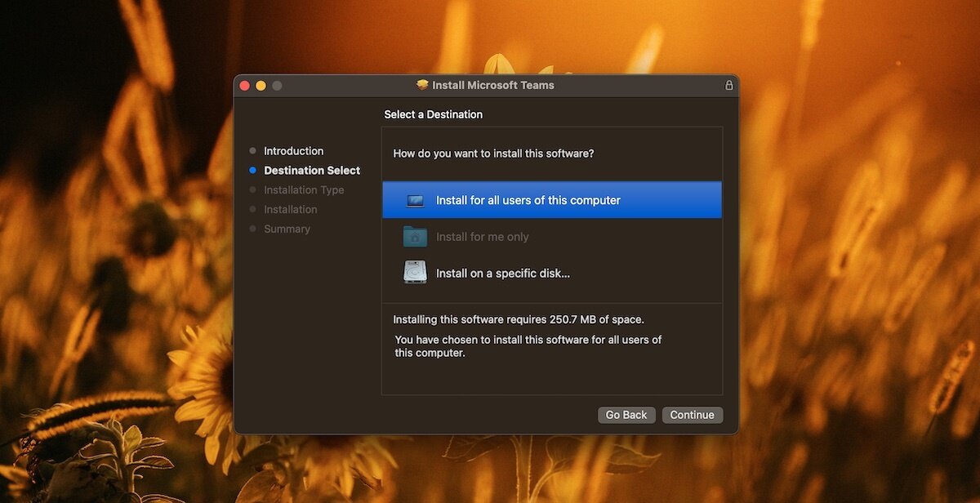Click the padlock icon in the title bar
Screen dimensions: 980x503
(x=728, y=85)
